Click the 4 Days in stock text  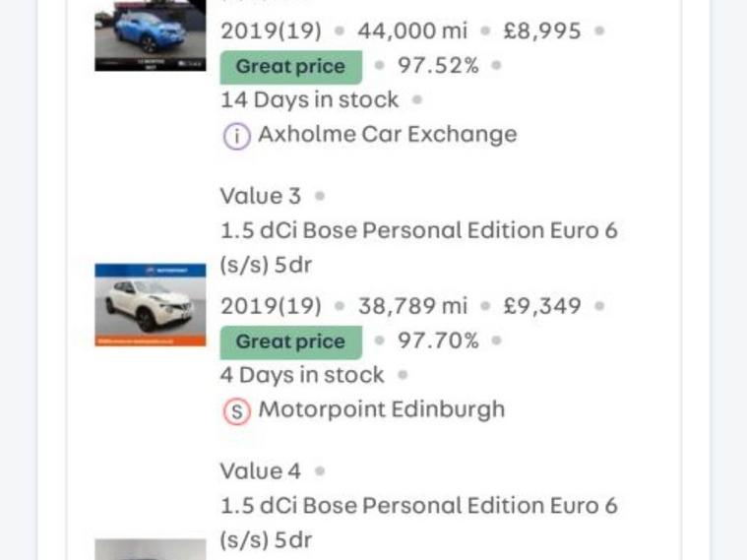(x=302, y=375)
